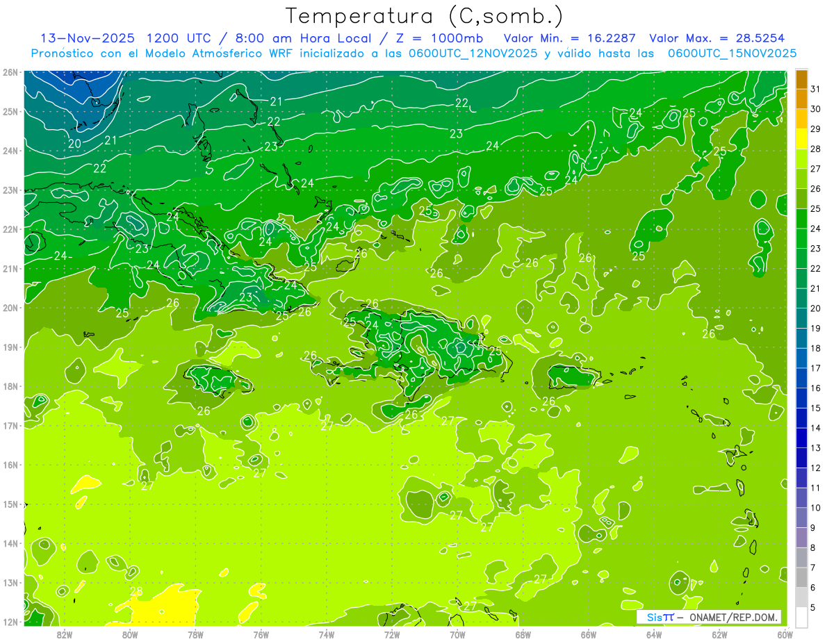Click legend swatch between 11 and 12
Image resolution: width=834 pixels, height=644 pixels.
[802, 478]
